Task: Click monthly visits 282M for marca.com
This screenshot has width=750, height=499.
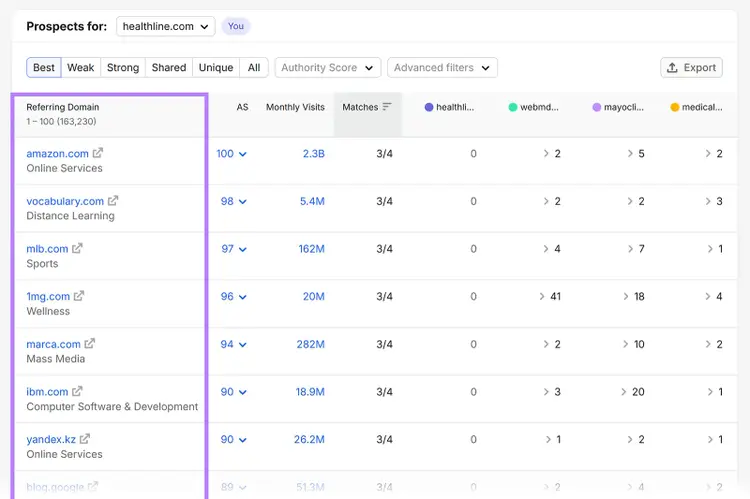Action: [x=310, y=344]
